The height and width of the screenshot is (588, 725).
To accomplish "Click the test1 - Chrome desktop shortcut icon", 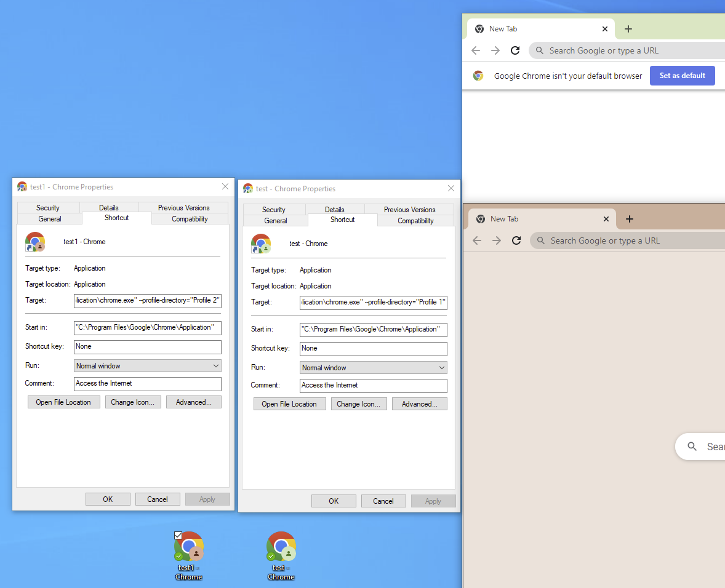I will tap(189, 546).
